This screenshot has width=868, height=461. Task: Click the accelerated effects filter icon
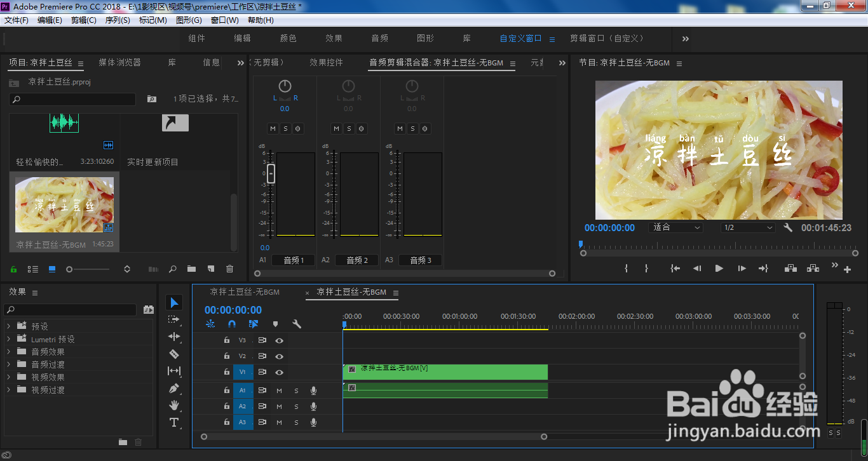pos(149,310)
